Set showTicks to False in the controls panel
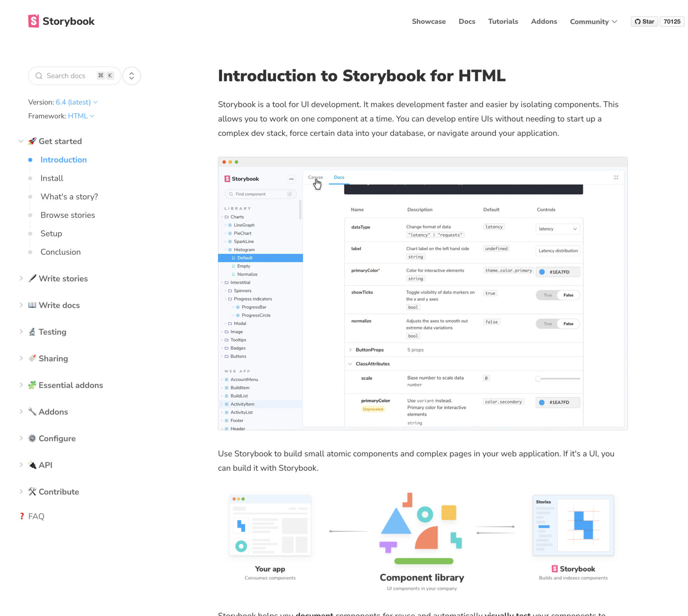Screen dimensions: 688x616 click(x=569, y=295)
